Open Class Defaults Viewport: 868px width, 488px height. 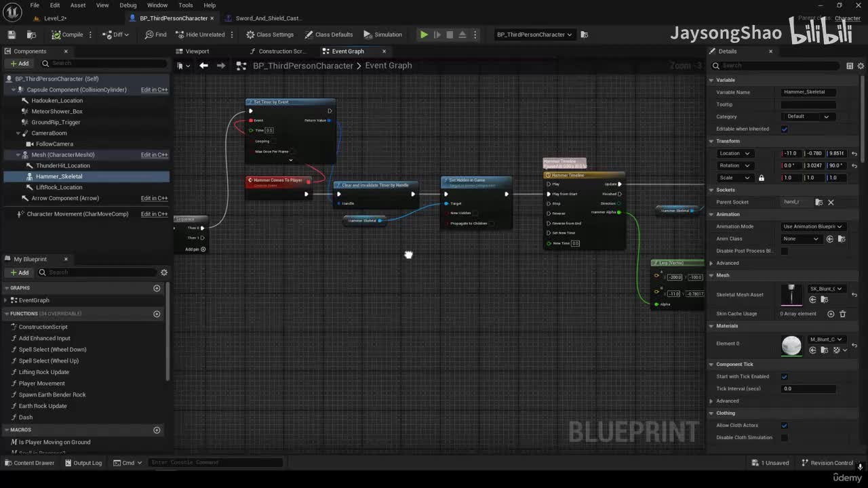(329, 35)
